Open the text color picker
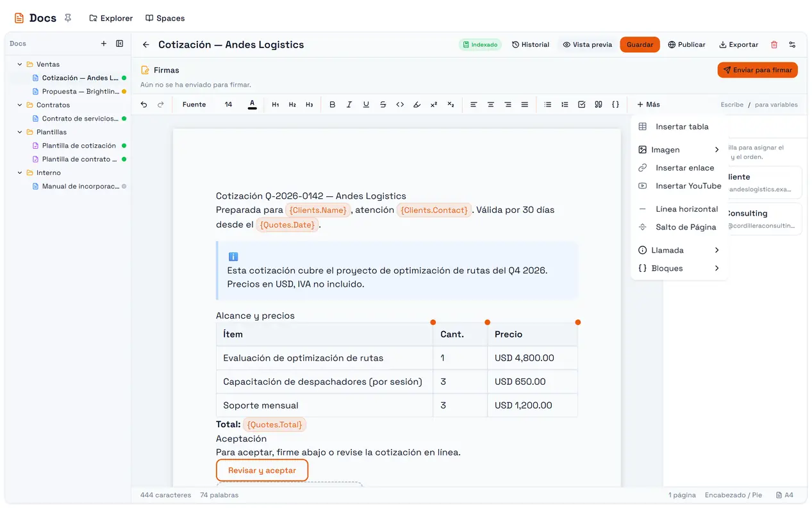Screen dimensions: 812x508 tap(253, 105)
